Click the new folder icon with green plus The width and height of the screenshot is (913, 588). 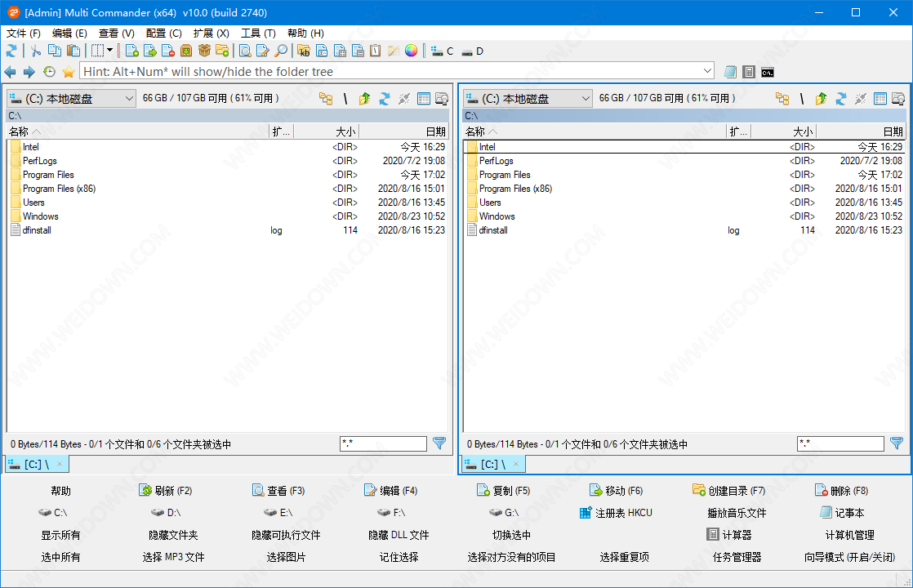pos(222,51)
